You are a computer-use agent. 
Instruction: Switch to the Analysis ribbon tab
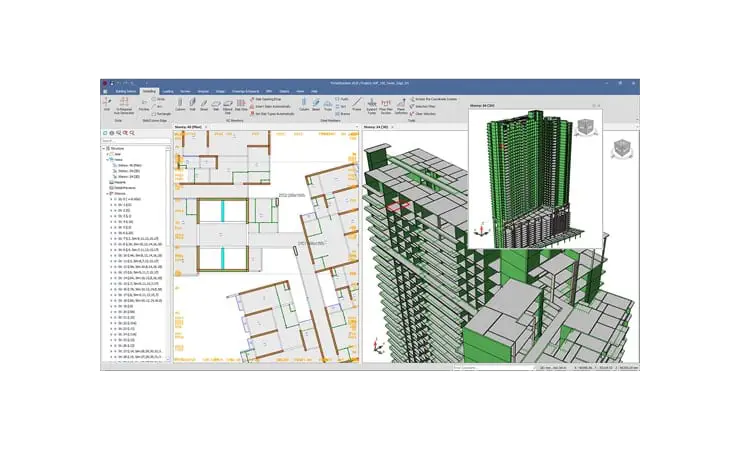203,91
